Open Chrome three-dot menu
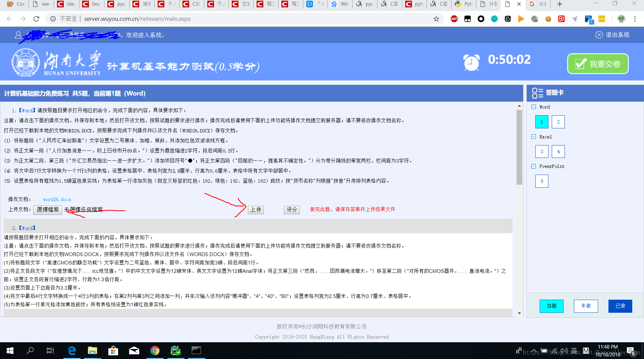 [635, 19]
